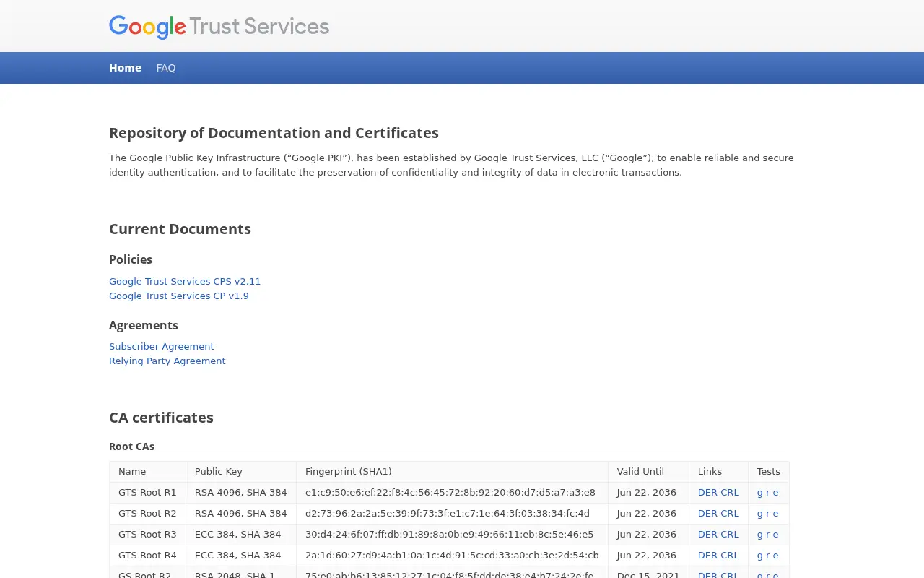The image size is (924, 578).
Task: Go to the FAQ page
Action: (166, 68)
